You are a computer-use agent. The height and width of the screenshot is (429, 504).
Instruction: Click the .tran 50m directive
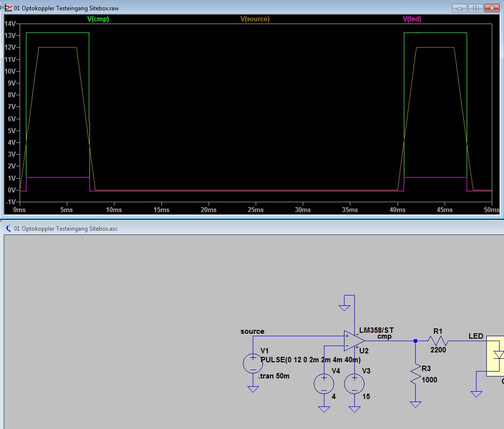(273, 376)
